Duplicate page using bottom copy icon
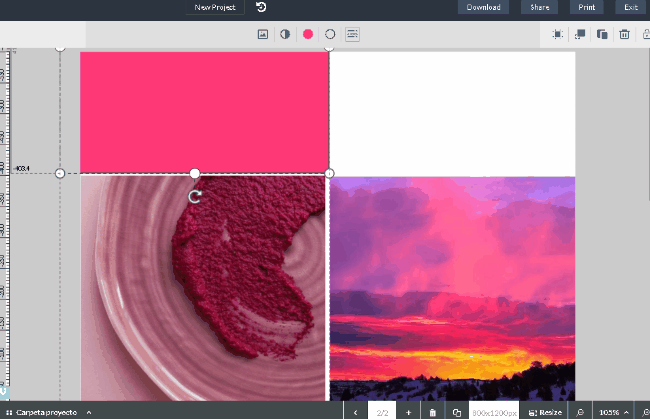The image size is (650, 419). tap(456, 412)
